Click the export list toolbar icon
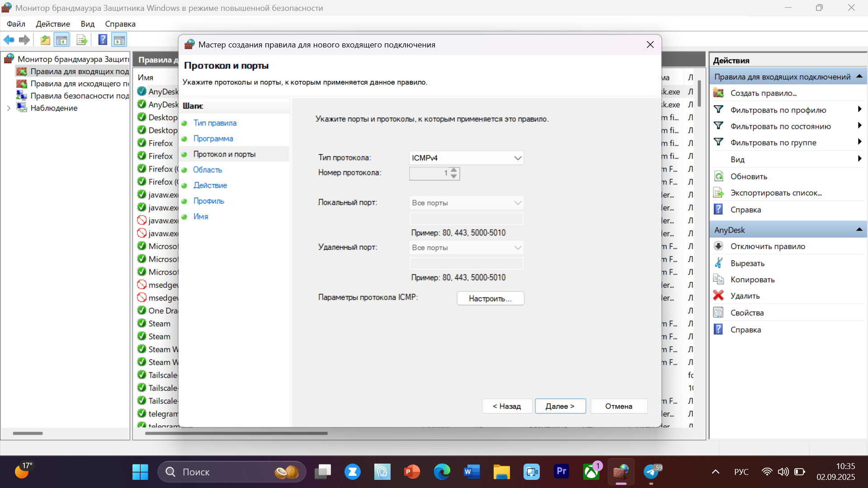Screen dimensions: 868x488 (82, 40)
